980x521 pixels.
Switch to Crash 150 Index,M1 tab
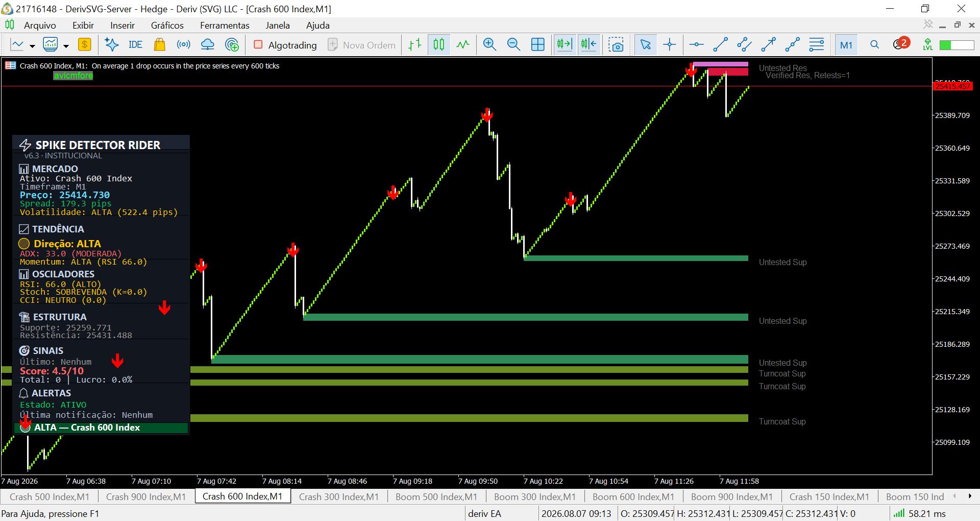tap(829, 496)
